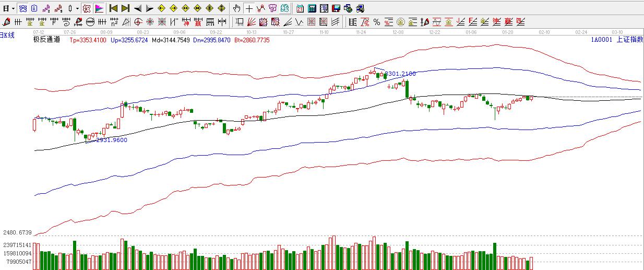Click the 上证指数 stock name label

(629, 39)
